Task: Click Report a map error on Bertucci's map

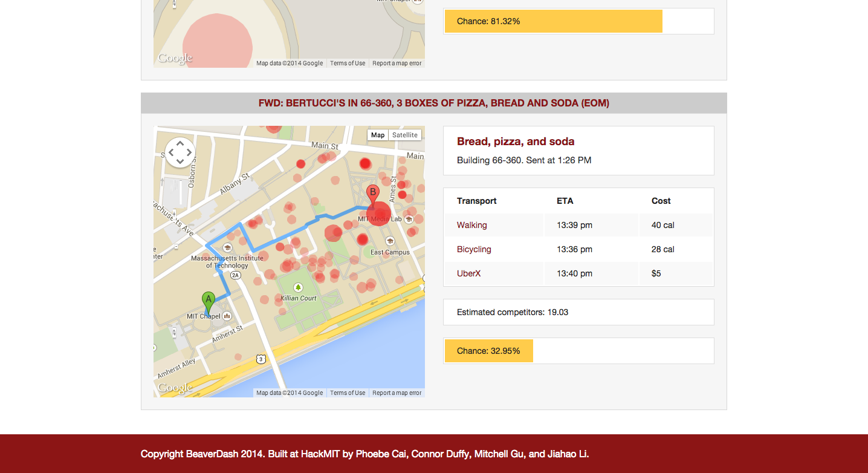Action: [397, 393]
